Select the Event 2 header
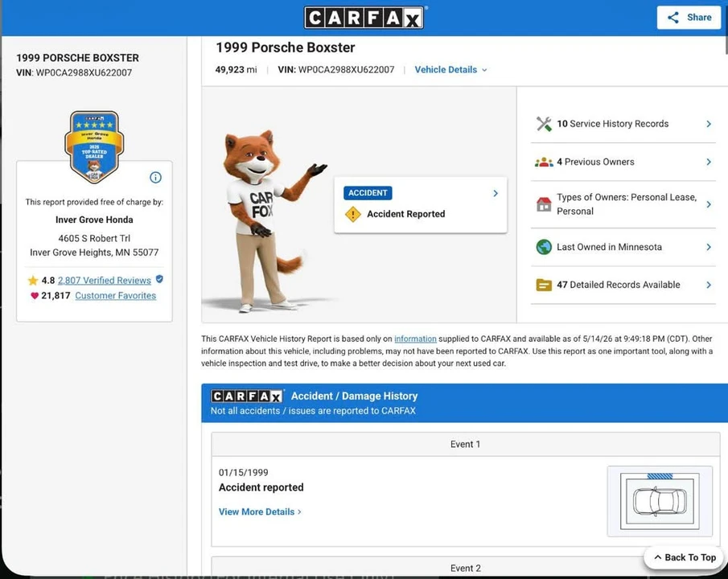The height and width of the screenshot is (579, 728). (465, 569)
